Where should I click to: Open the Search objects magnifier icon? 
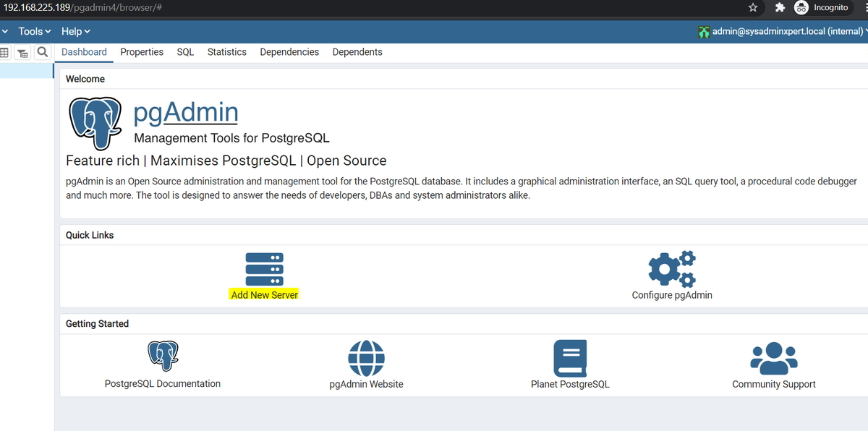click(x=42, y=52)
